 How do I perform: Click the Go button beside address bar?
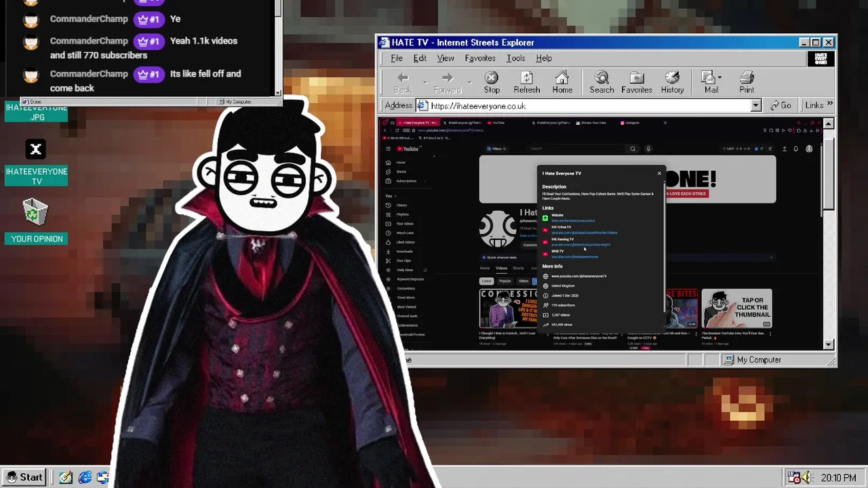(781, 106)
